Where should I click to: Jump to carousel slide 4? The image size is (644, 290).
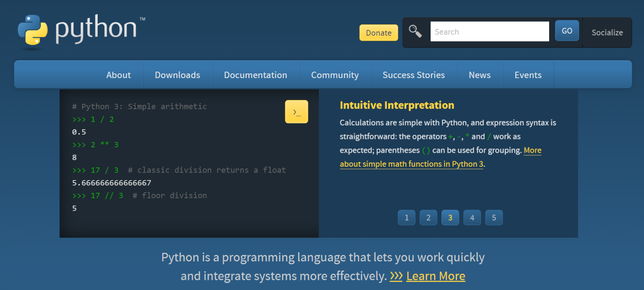tap(472, 217)
